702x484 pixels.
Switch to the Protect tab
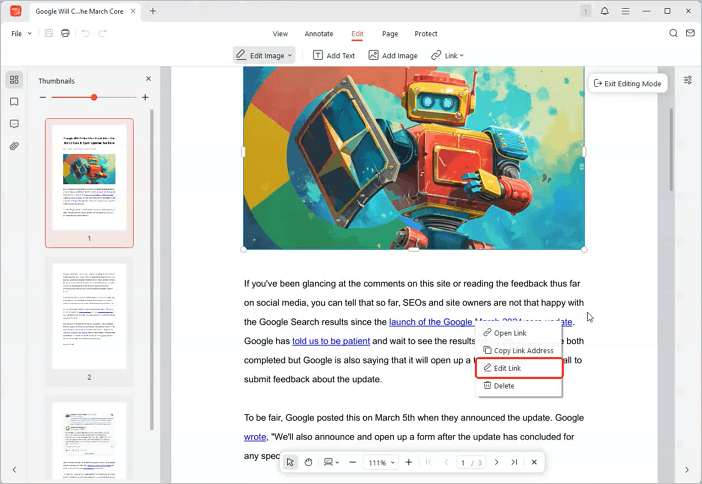[426, 34]
